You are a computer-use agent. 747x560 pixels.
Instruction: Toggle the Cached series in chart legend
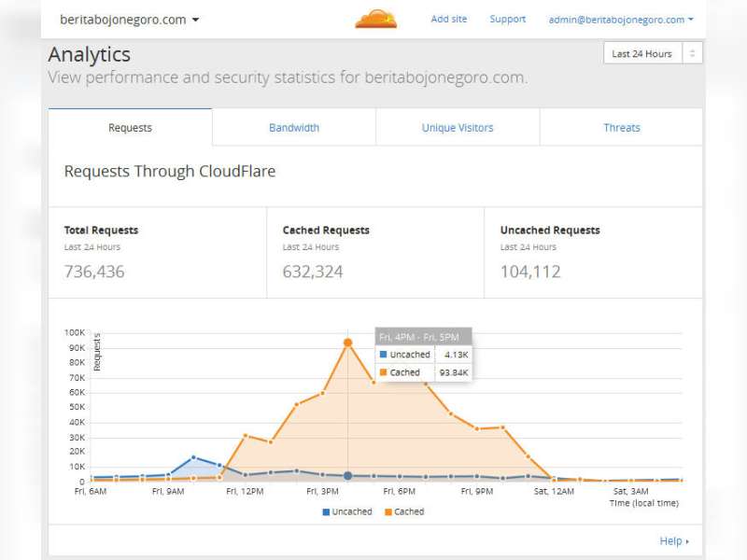408,511
